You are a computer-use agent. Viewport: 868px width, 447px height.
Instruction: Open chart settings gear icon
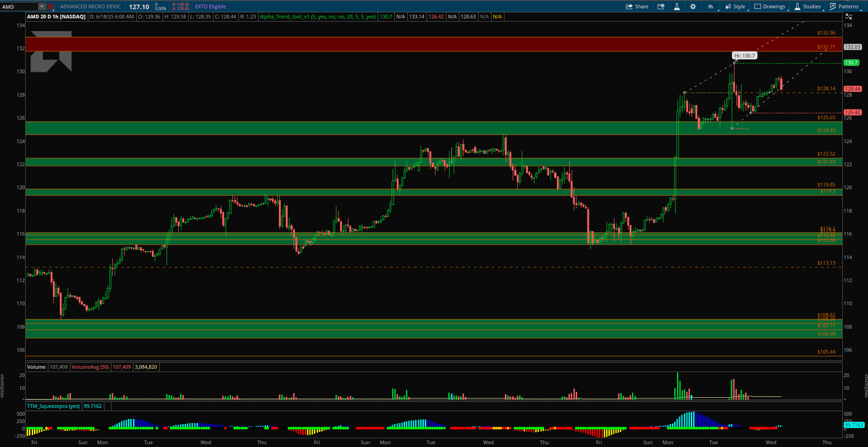click(x=693, y=7)
